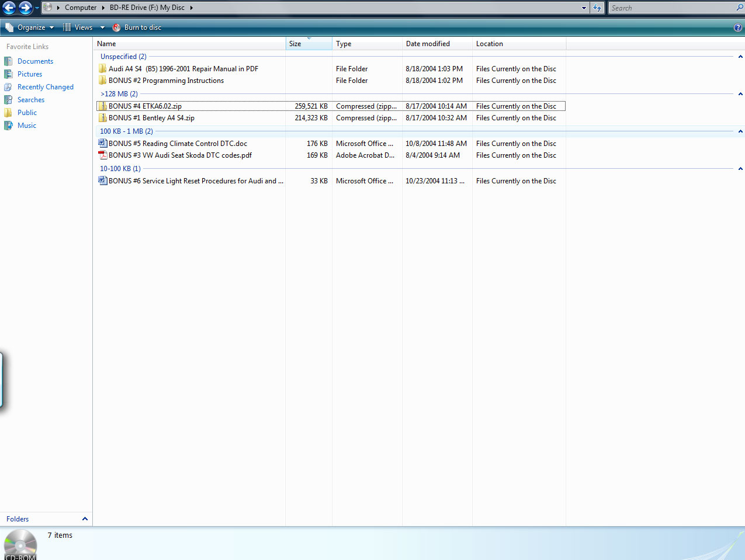Collapse the Unspecified group
The height and width of the screenshot is (560, 745).
[x=740, y=57]
